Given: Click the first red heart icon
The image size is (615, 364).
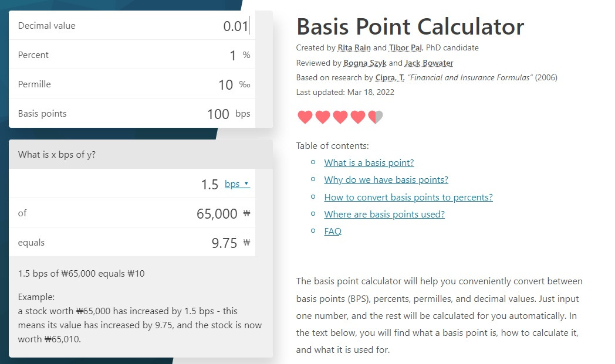Looking at the screenshot, I should tap(305, 117).
